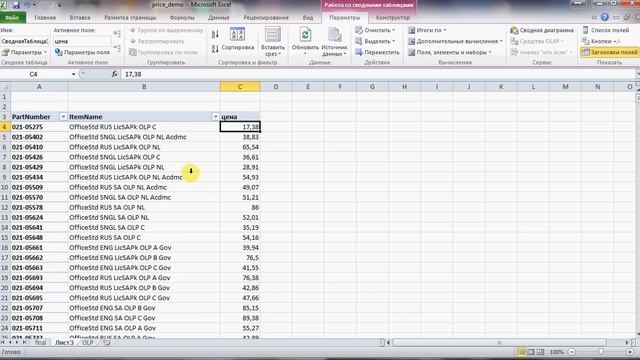Click the Undo arrow in the quick access toolbar
The image size is (640, 360).
28,5
